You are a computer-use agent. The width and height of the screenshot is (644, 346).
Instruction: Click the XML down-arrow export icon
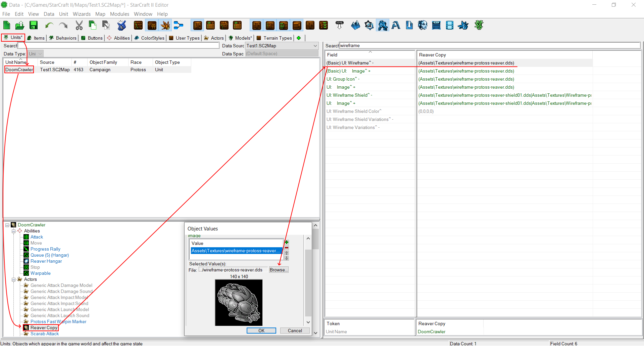click(340, 25)
